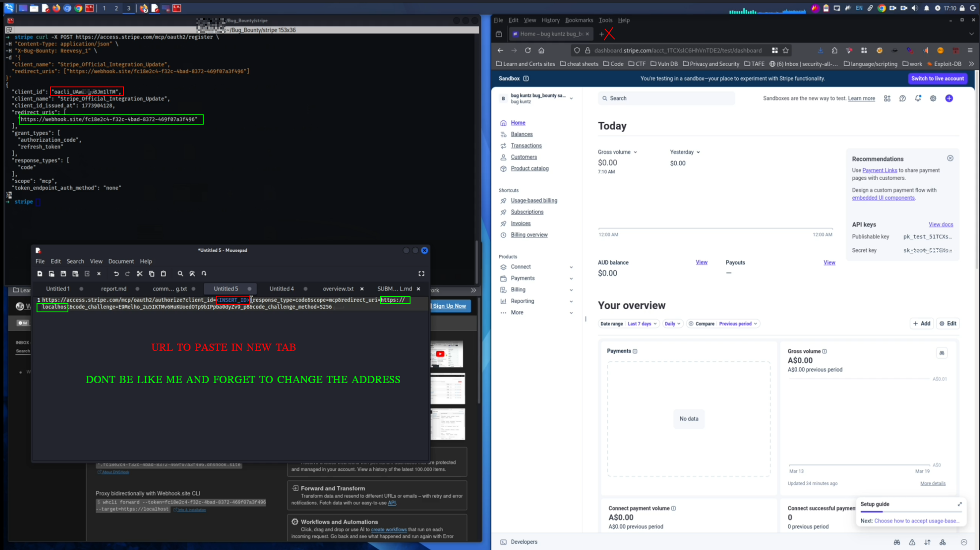Image resolution: width=980 pixels, height=550 pixels.
Task: Click the Switch to live account button
Action: coord(937,79)
